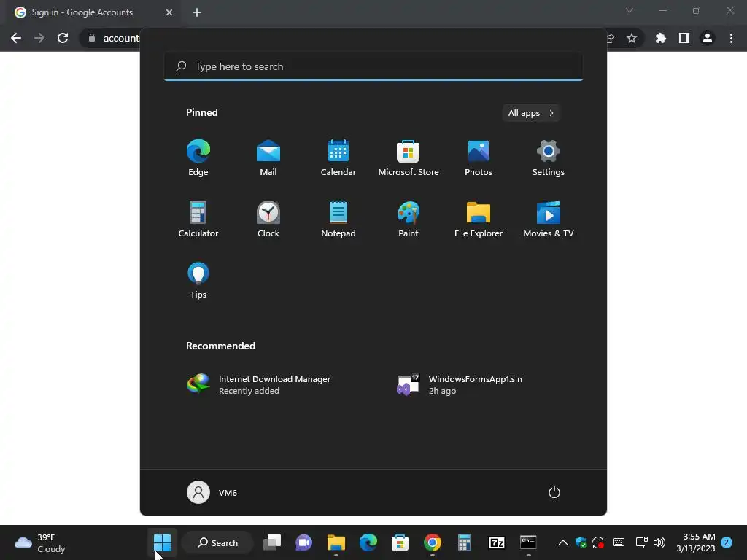Click the taskbar Search box
747x560 pixels.
pos(217,542)
